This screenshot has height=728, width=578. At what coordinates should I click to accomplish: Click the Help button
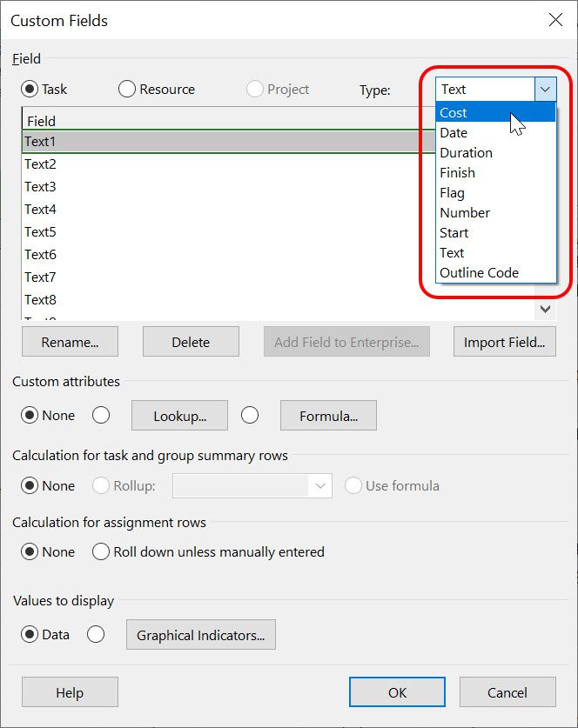tap(70, 692)
